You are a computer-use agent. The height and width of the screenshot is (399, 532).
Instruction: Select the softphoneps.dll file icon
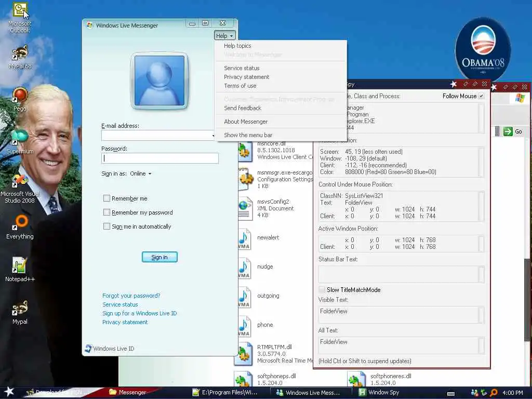pos(244,379)
